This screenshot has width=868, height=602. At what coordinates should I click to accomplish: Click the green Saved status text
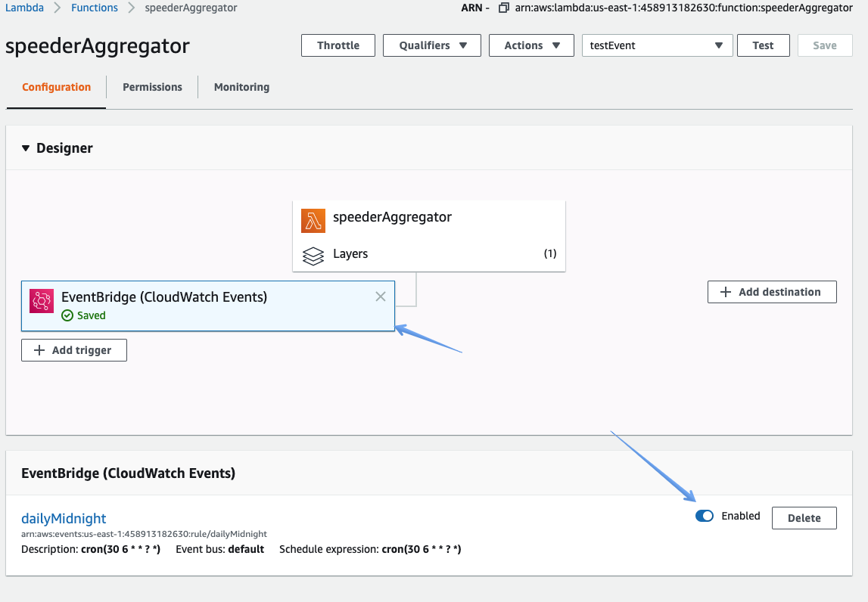point(92,315)
